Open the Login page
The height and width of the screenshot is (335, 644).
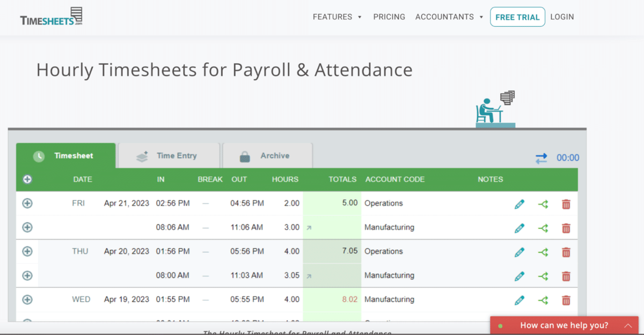(x=562, y=17)
